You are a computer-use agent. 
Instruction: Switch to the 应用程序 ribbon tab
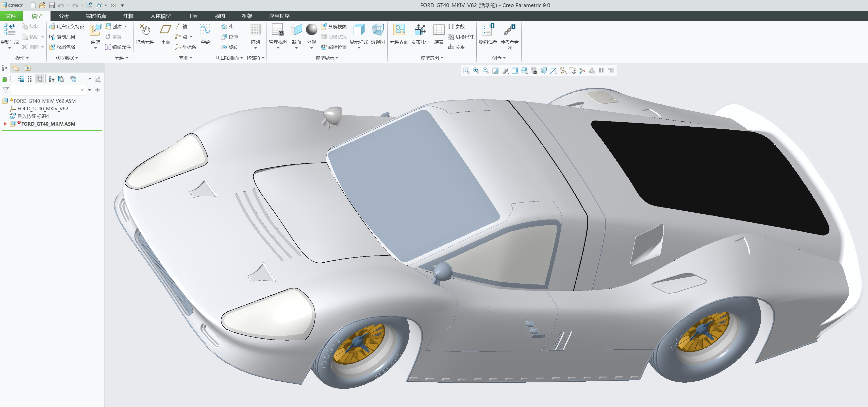tap(279, 16)
